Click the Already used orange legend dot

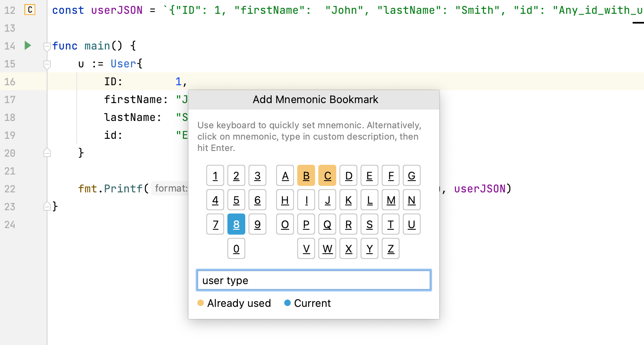(x=201, y=303)
